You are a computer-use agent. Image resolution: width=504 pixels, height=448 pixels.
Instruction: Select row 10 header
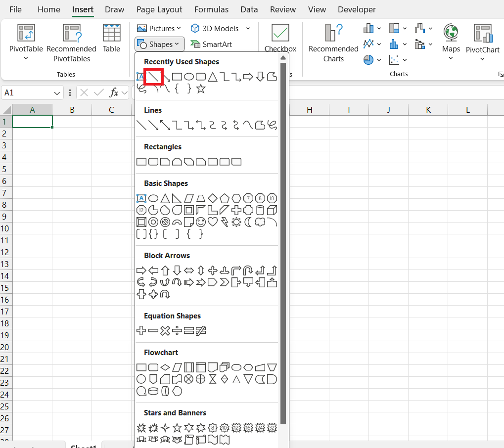coord(5,228)
